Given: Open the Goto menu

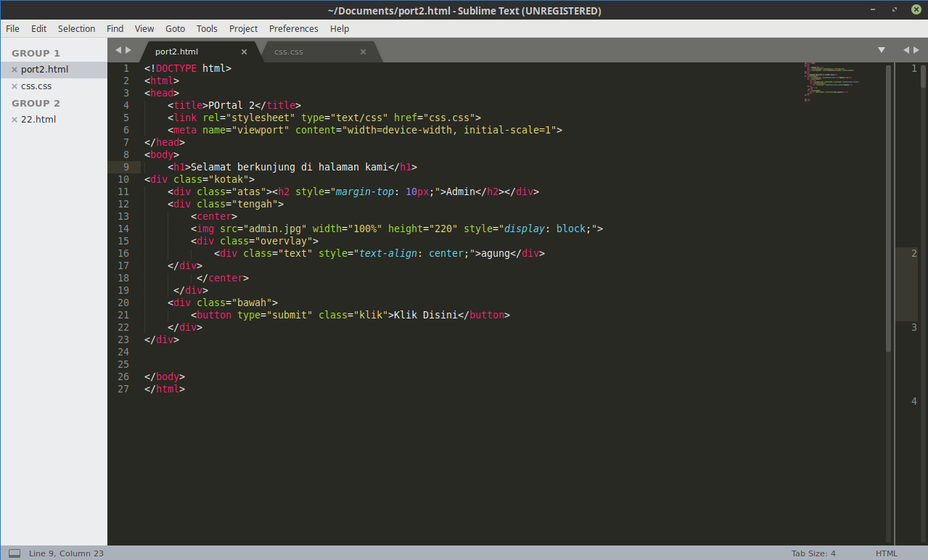Looking at the screenshot, I should tap(175, 29).
